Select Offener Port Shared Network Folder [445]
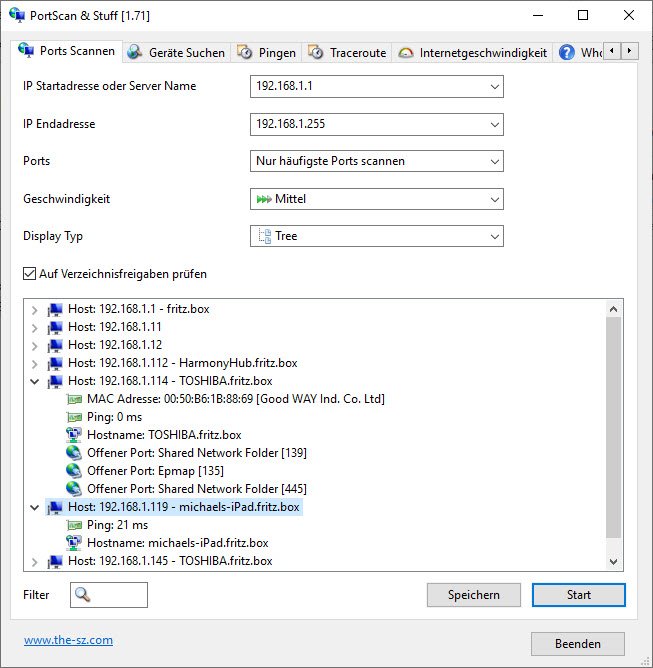The image size is (653, 668). [197, 489]
